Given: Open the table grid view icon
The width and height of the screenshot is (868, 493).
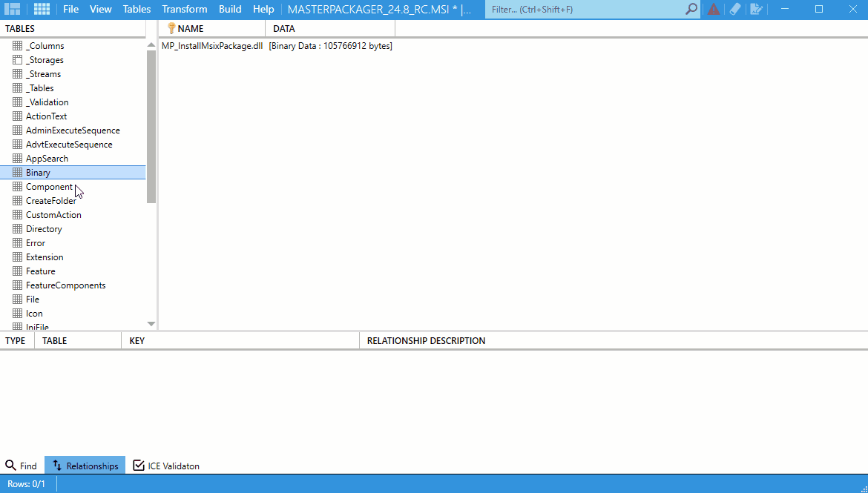Looking at the screenshot, I should click(x=42, y=9).
